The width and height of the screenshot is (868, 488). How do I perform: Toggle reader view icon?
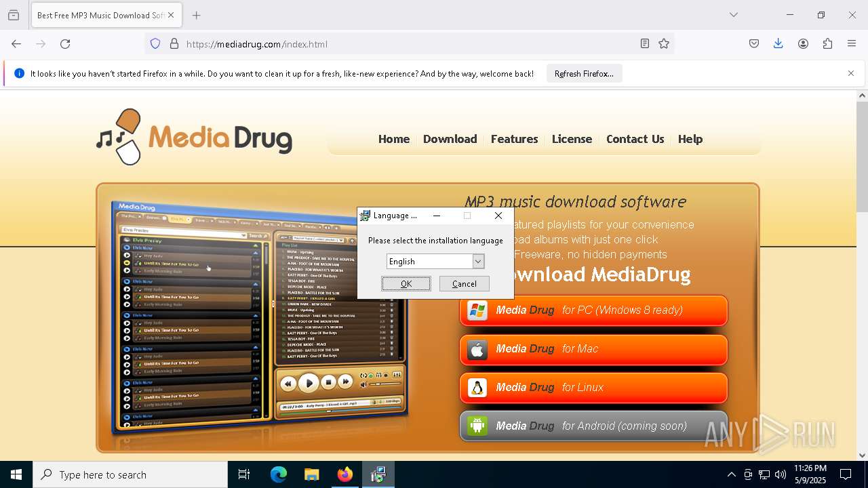pyautogui.click(x=645, y=44)
